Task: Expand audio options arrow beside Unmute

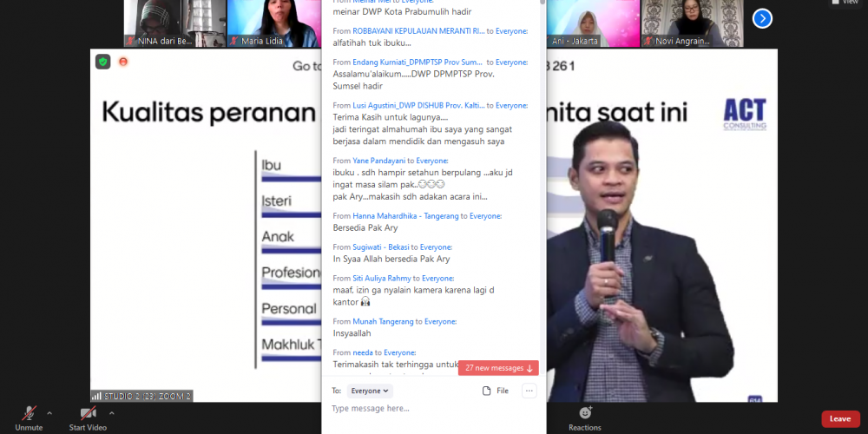Action: pyautogui.click(x=49, y=413)
